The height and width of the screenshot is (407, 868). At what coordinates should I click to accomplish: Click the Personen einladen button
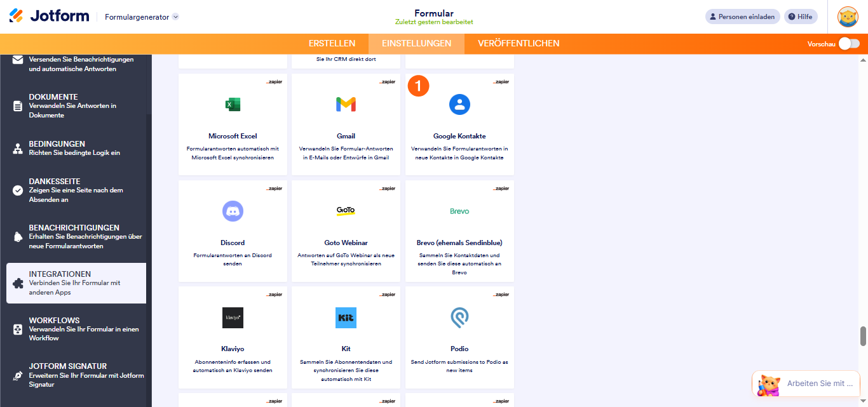[742, 17]
